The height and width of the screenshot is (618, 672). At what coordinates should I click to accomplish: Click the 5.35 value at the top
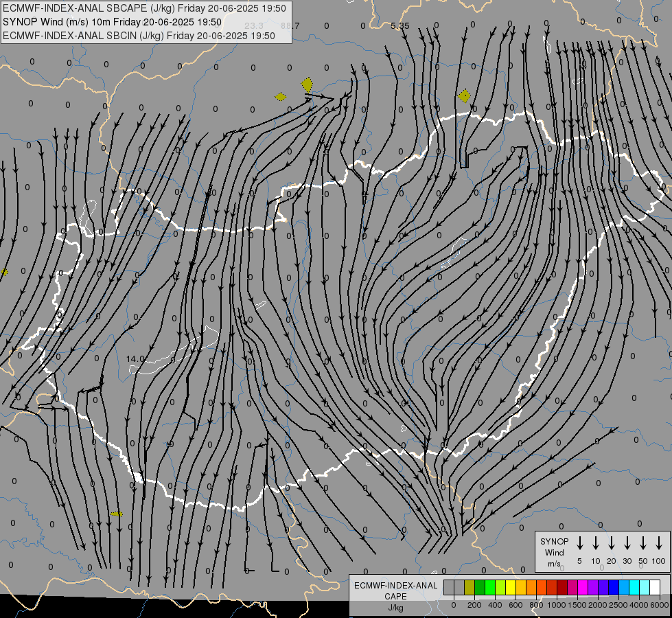pyautogui.click(x=400, y=26)
